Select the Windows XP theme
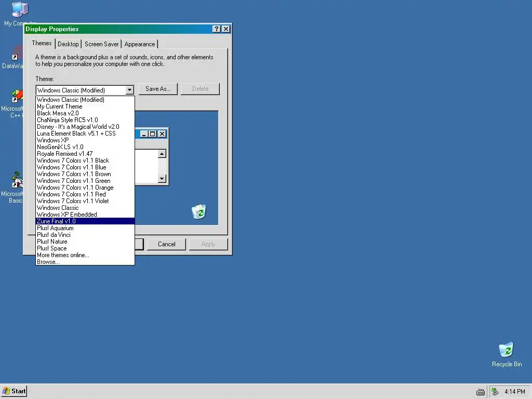The width and height of the screenshot is (532, 399). tap(85, 140)
